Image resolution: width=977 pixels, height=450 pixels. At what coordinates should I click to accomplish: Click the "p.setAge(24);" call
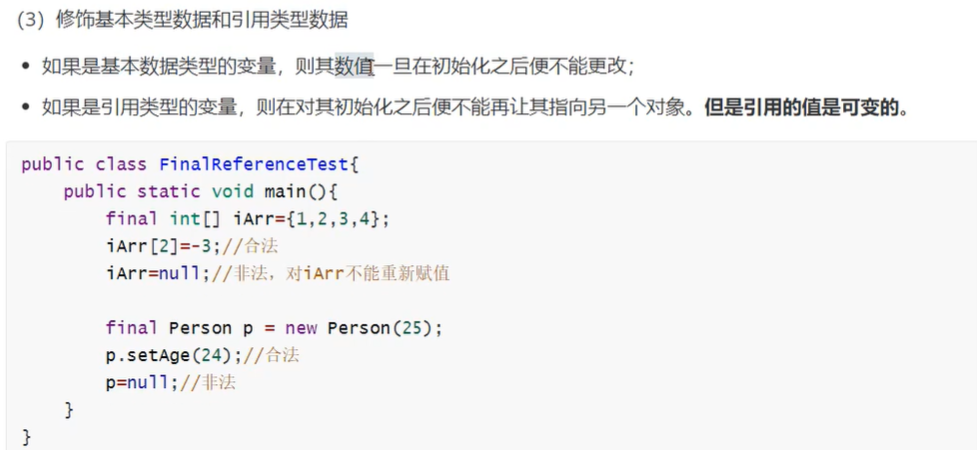[174, 355]
